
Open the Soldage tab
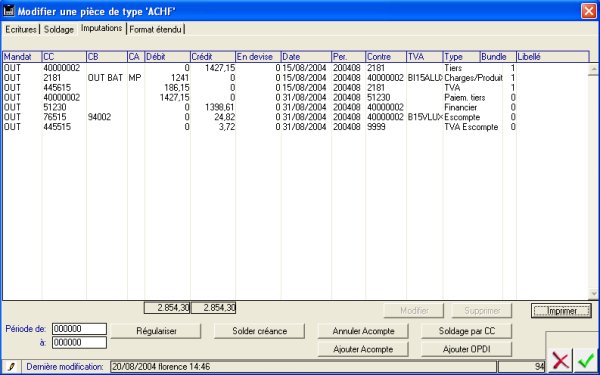tap(59, 29)
